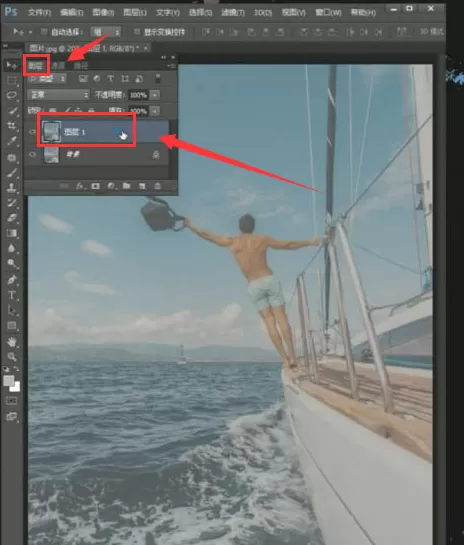This screenshot has width=464, height=545.
Task: Open Layers panel flyout menu
Action: [171, 65]
